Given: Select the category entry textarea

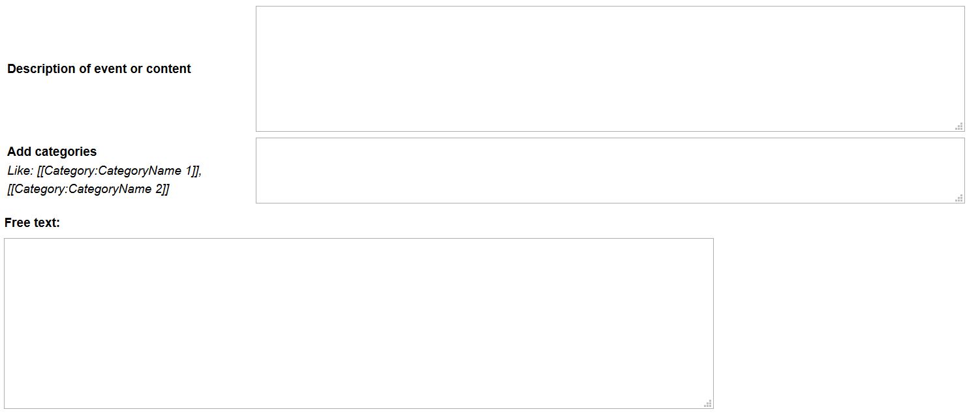Looking at the screenshot, I should (609, 170).
